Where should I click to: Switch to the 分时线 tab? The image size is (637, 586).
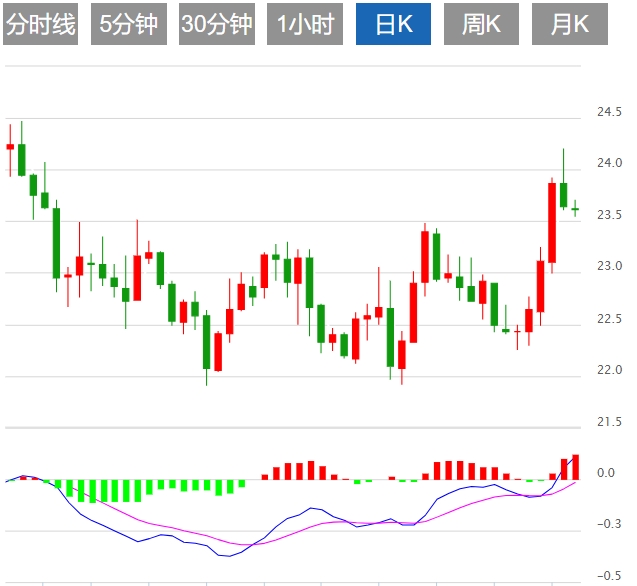(41, 25)
